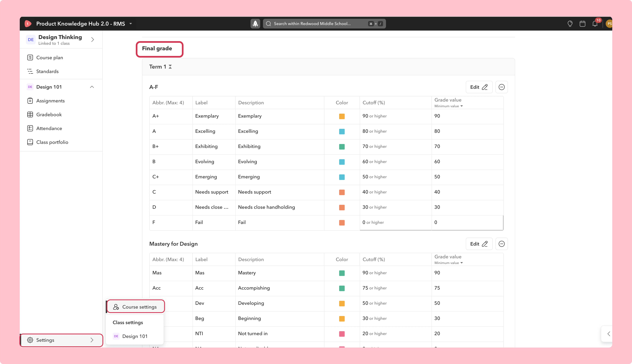Click the Toddle app logo icon
632x364 pixels.
click(28, 24)
